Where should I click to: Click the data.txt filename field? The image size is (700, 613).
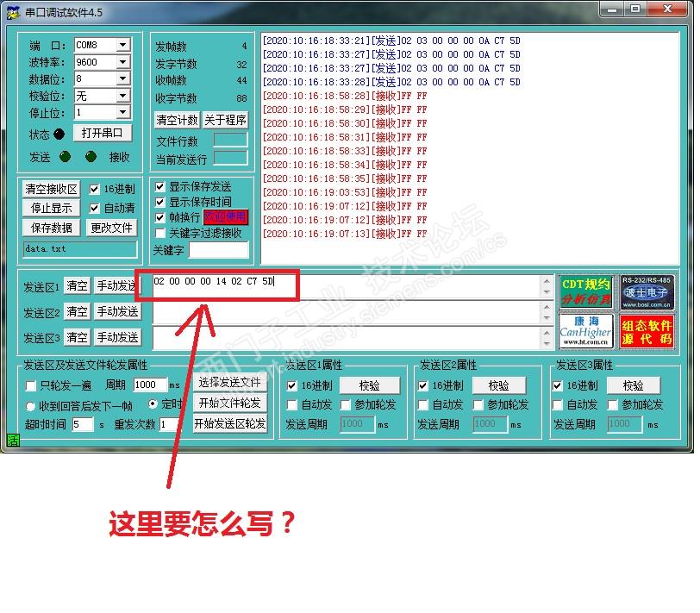(x=80, y=249)
